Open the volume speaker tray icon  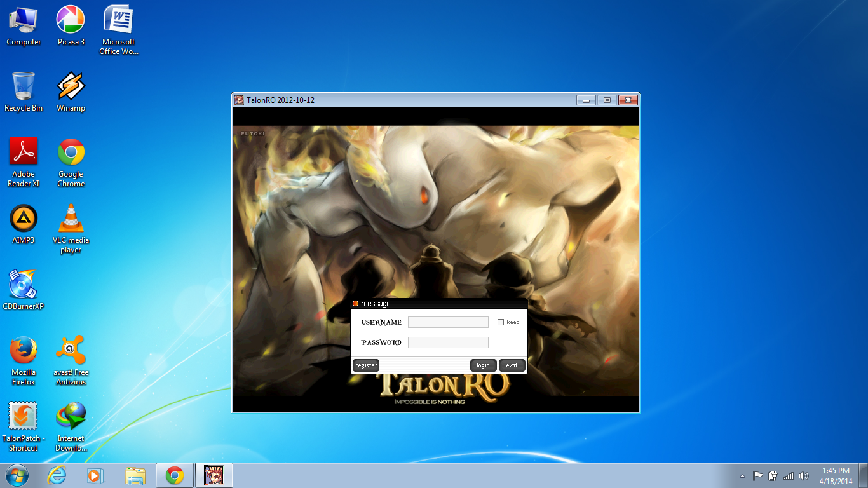[x=804, y=476]
